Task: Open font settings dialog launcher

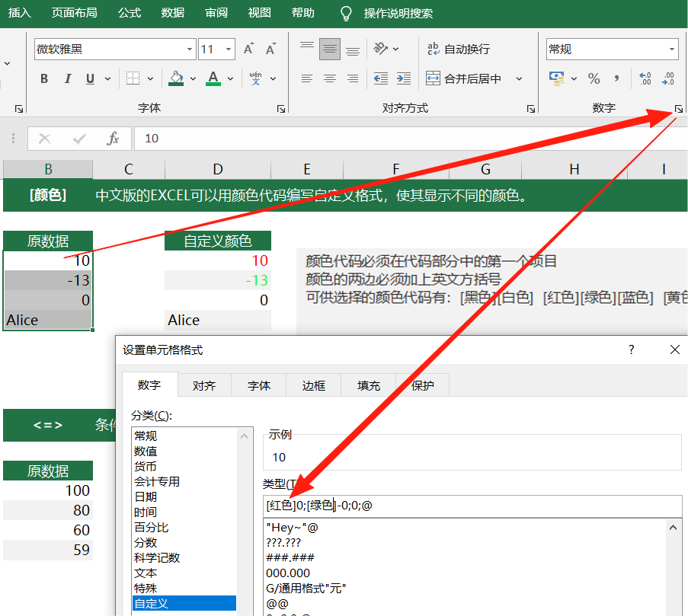Action: [281, 109]
